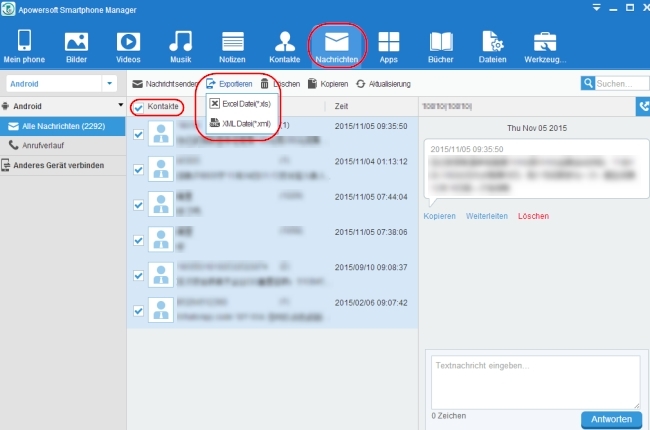Open the Musik section
Image resolution: width=650 pixels, height=430 pixels.
180,46
